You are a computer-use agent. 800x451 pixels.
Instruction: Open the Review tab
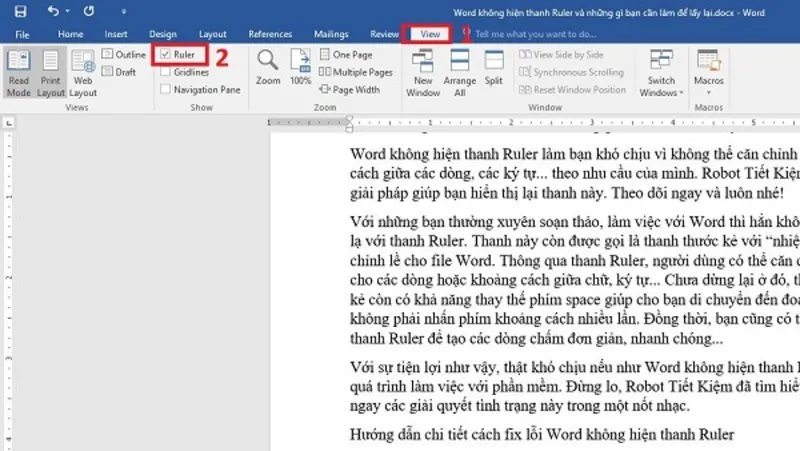click(384, 34)
